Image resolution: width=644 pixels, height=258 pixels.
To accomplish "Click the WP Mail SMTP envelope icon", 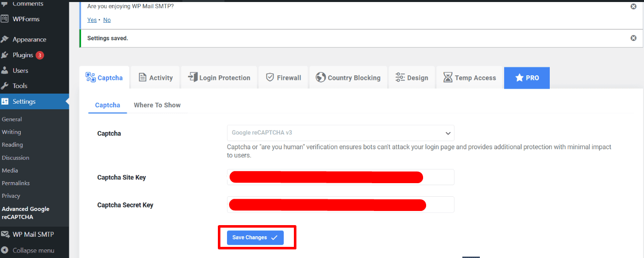I will pos(5,234).
